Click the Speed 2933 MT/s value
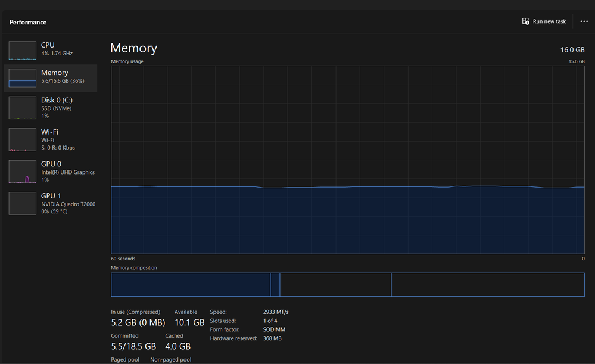This screenshot has width=595, height=364. (x=276, y=312)
